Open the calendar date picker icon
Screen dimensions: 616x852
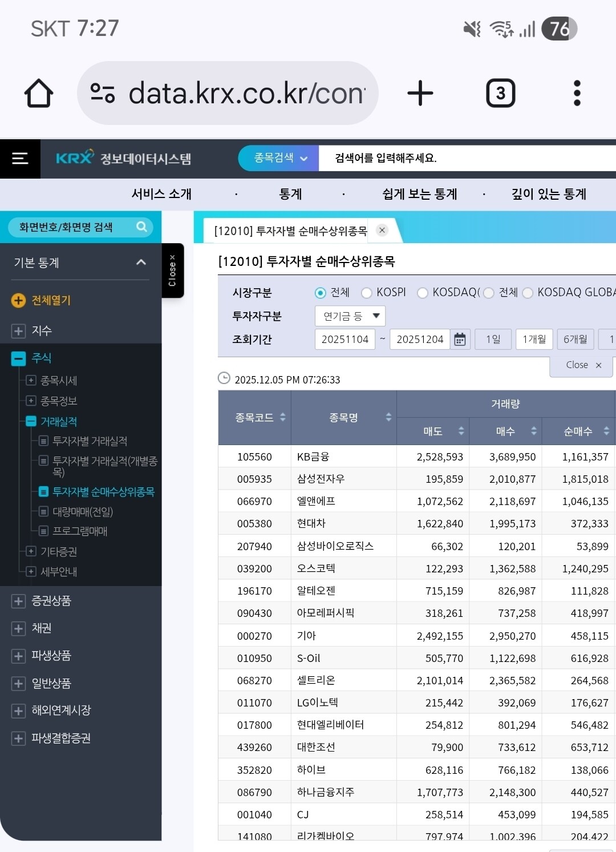460,340
